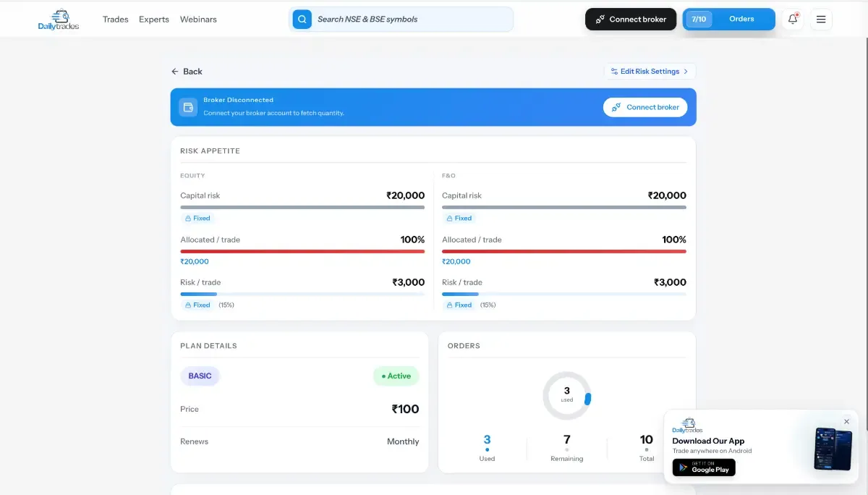The height and width of the screenshot is (495, 868).
Task: Open Edit Risk Settings
Action: (650, 72)
